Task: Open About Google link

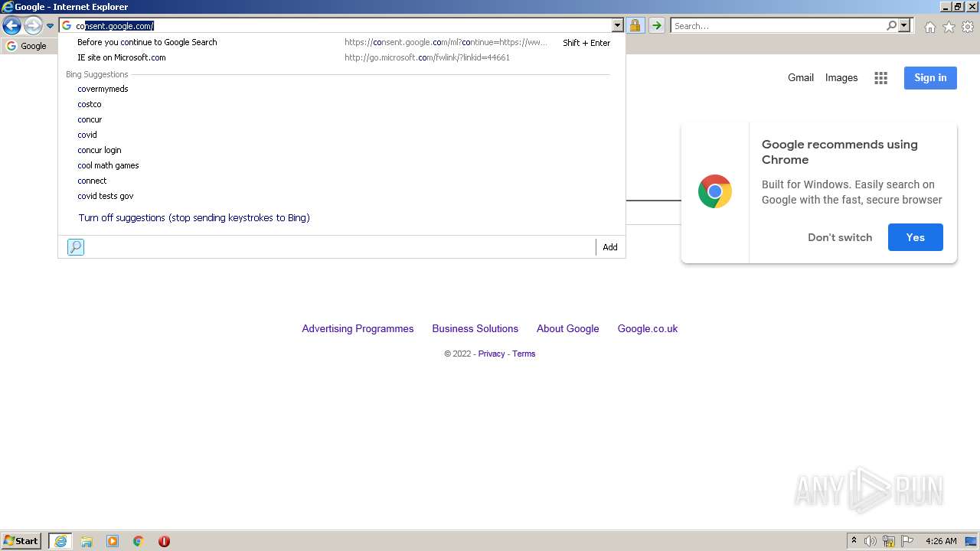Action: click(x=568, y=328)
